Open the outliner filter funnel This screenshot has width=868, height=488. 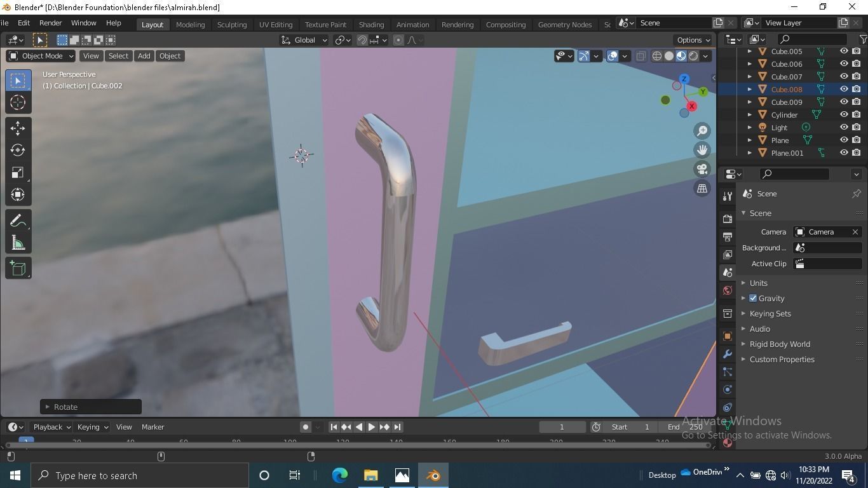click(x=863, y=39)
